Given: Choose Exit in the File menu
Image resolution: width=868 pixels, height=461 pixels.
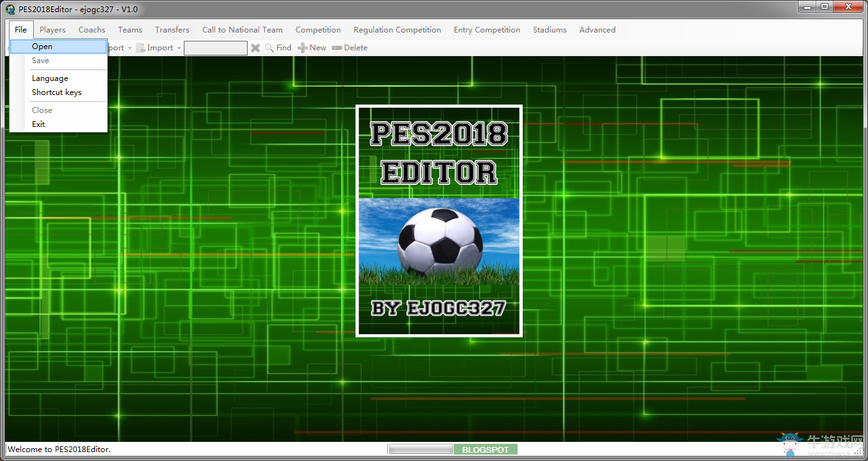Looking at the screenshot, I should tap(58, 124).
